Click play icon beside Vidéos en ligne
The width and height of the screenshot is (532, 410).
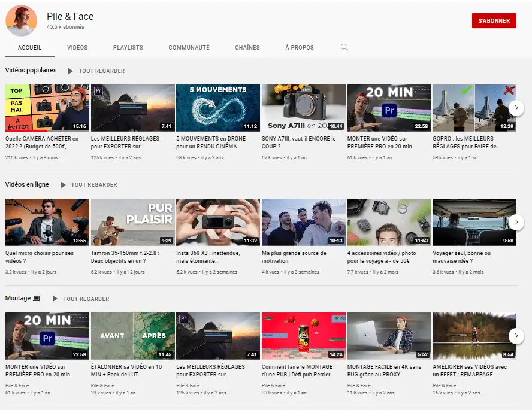pyautogui.click(x=63, y=185)
